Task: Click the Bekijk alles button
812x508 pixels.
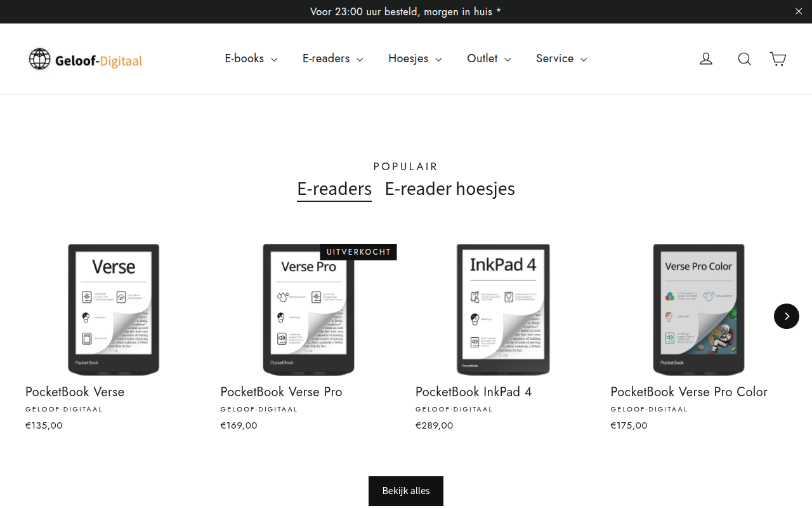Action: point(406,491)
